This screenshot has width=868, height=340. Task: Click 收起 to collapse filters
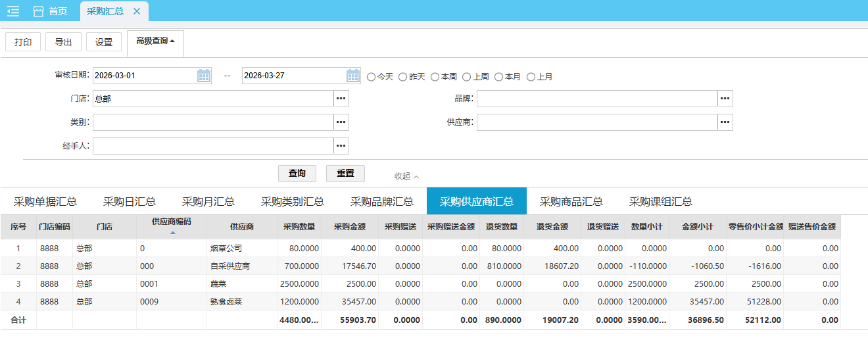406,176
